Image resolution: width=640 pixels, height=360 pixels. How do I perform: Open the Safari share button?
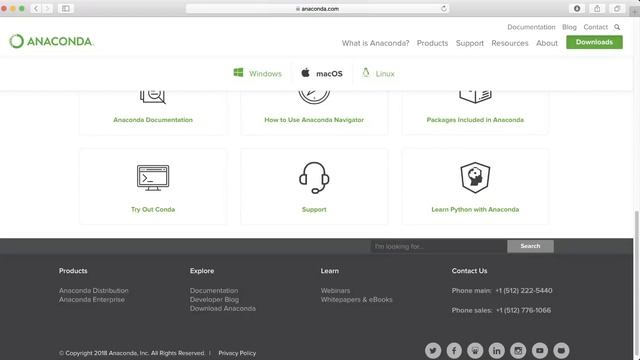click(x=597, y=8)
